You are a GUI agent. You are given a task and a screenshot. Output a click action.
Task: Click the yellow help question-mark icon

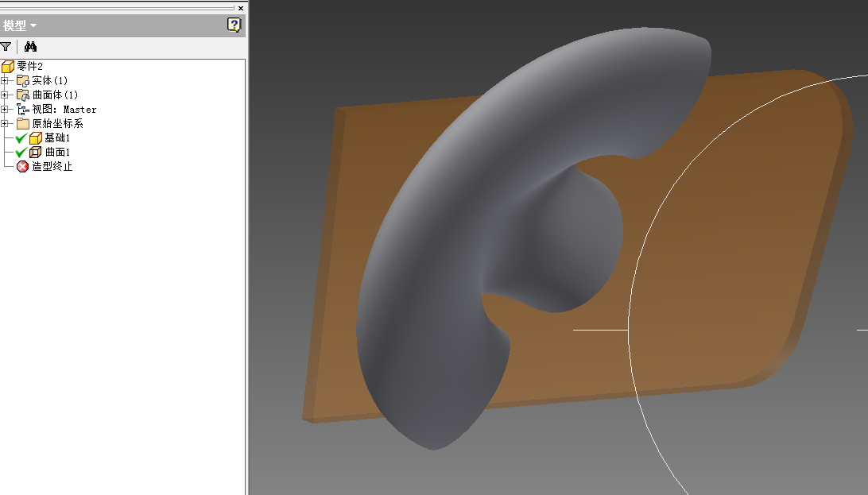pyautogui.click(x=234, y=25)
